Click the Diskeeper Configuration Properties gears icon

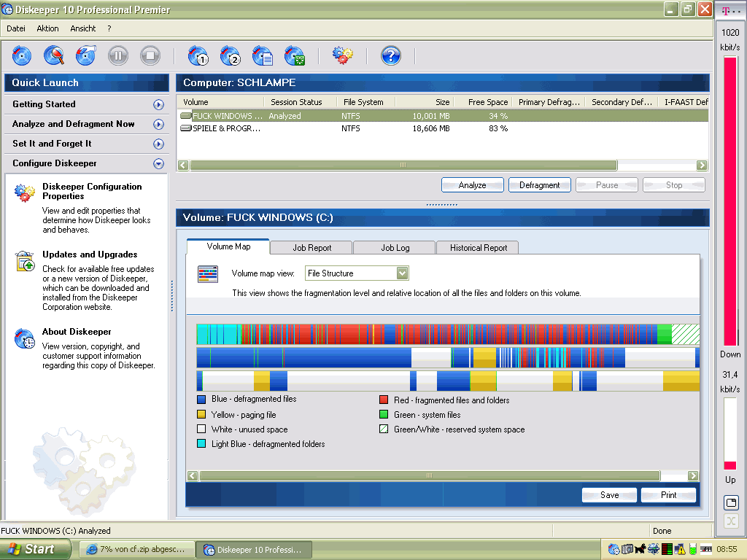point(24,192)
